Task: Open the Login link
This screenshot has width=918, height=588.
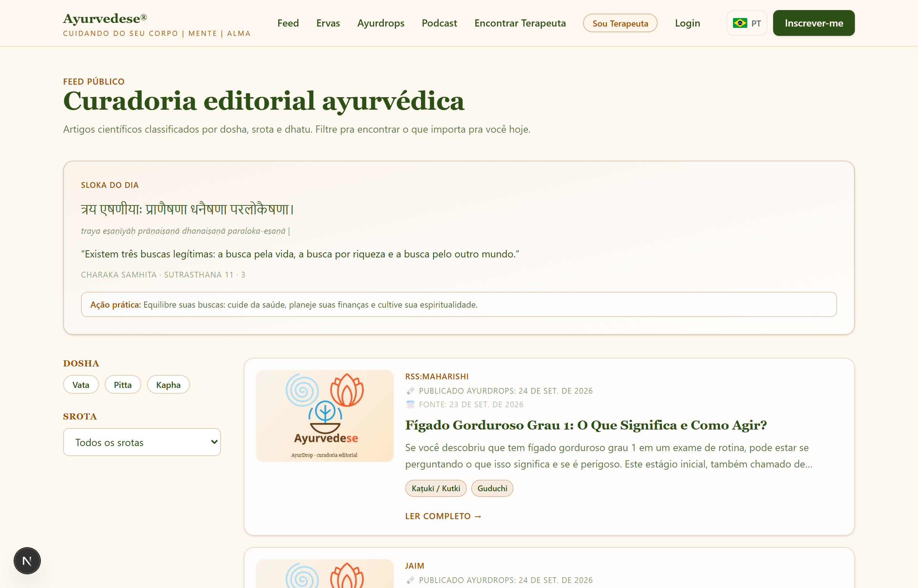Action: 687,23
